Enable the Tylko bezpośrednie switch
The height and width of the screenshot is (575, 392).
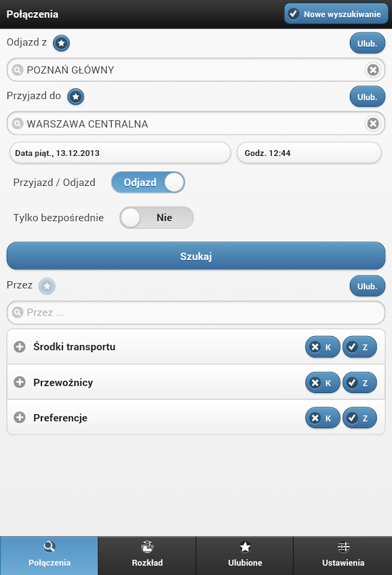click(x=156, y=218)
